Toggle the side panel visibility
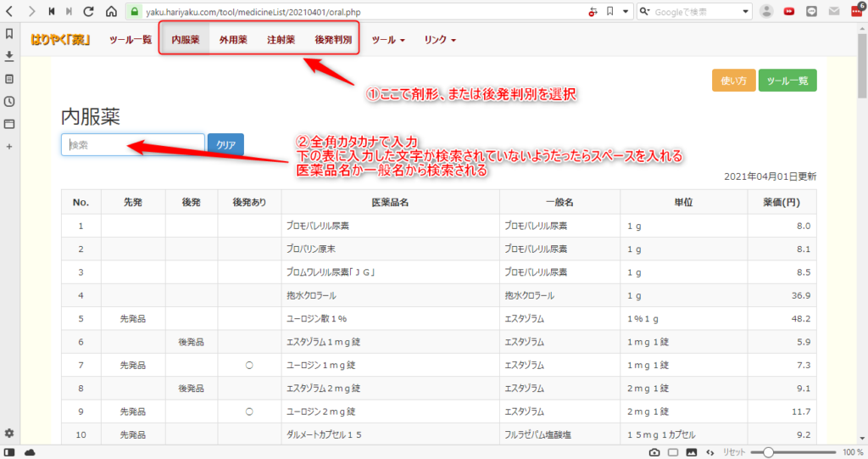Screen dimensions: 868x459 coord(9,452)
